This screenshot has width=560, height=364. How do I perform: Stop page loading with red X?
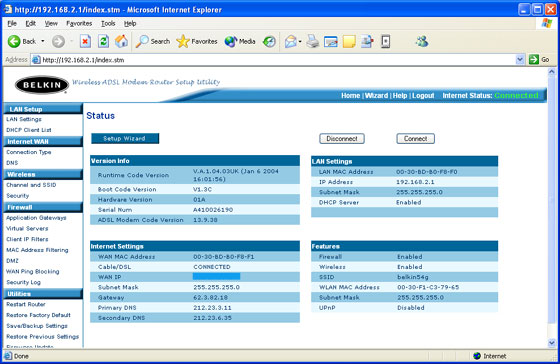pyautogui.click(x=85, y=41)
